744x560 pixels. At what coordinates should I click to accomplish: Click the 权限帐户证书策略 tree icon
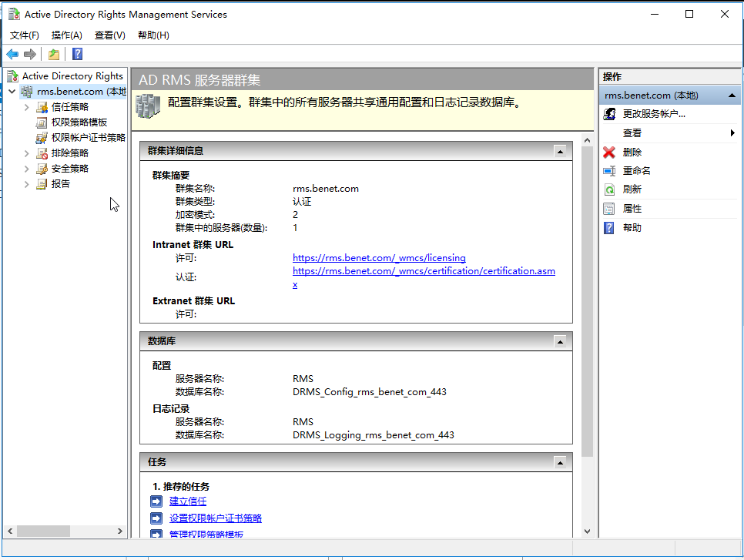(x=42, y=138)
